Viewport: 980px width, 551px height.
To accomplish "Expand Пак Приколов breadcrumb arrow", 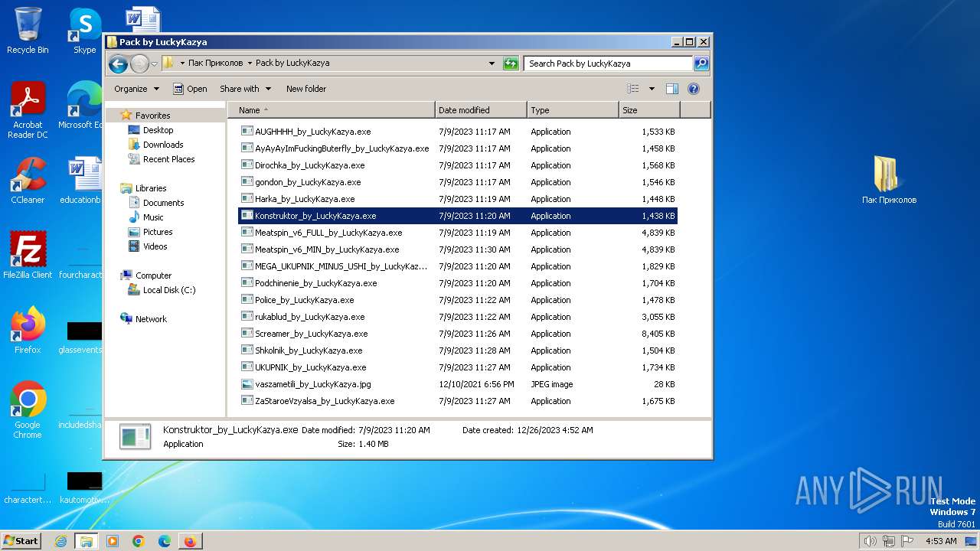I will click(250, 64).
